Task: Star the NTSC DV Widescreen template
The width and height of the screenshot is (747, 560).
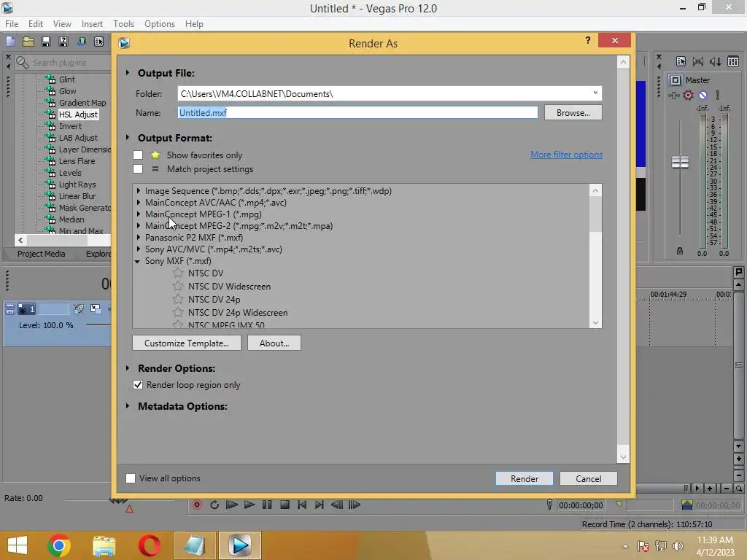Action: (x=178, y=286)
